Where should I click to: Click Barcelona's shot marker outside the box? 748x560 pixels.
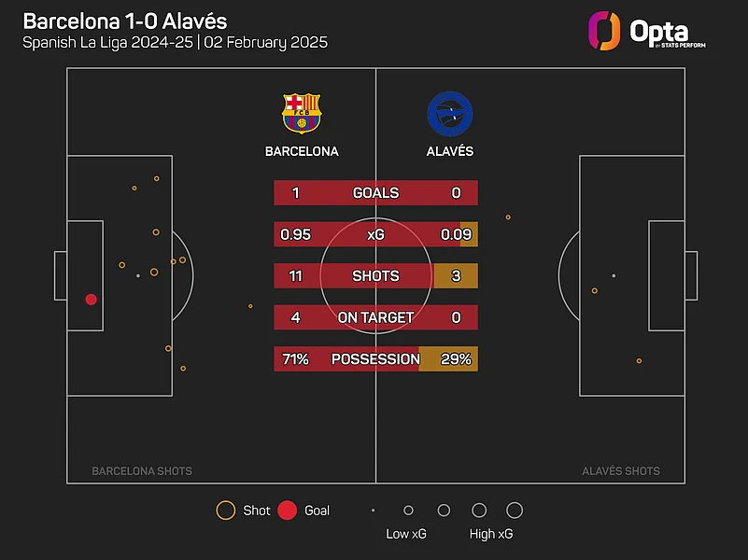tap(250, 306)
